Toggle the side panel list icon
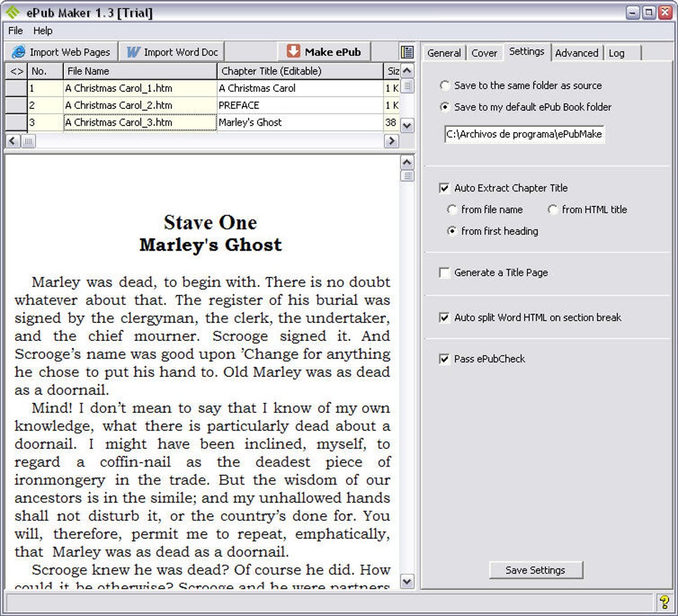Image resolution: width=678 pixels, height=616 pixels. [407, 52]
